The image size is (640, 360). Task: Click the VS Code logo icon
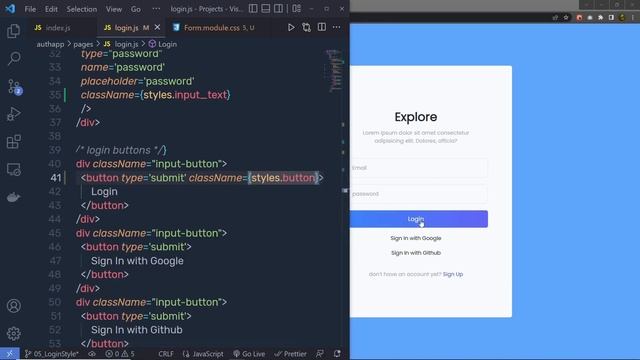[10, 9]
